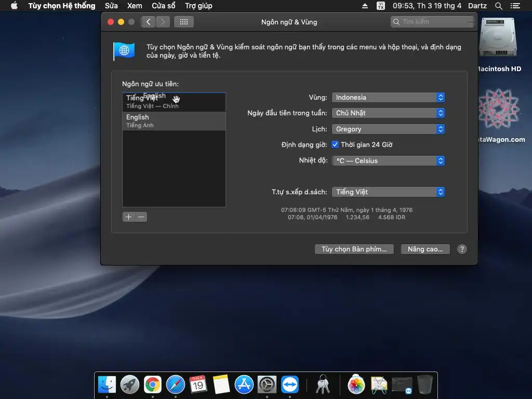532x399 pixels.
Task: Select English in the language list
Action: [x=174, y=121]
